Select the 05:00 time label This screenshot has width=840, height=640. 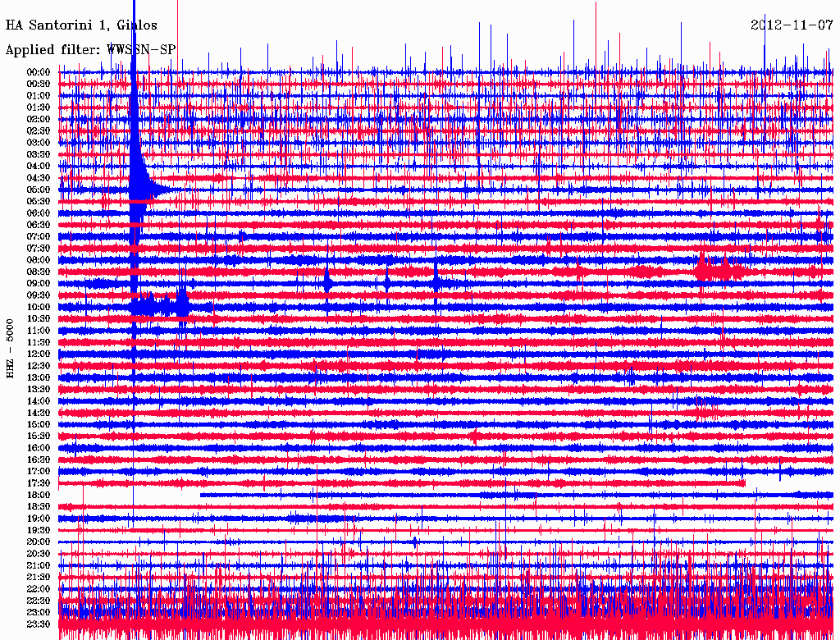[39, 190]
